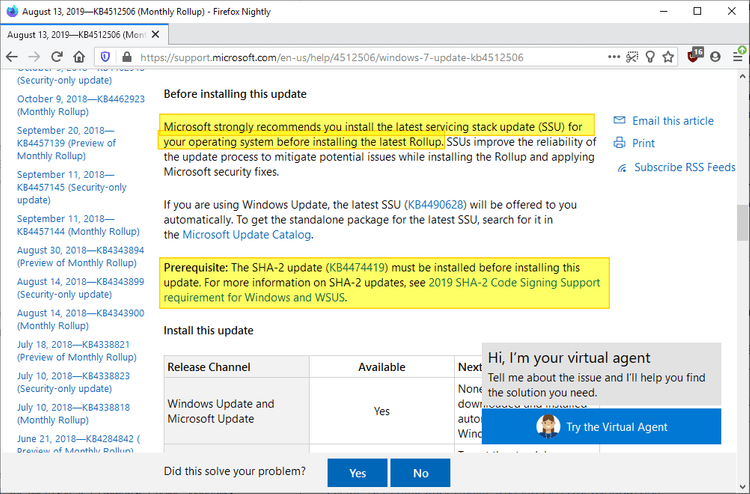
Task: Open August 30, 2018—KB4343894 Preview link
Action: tap(80, 256)
